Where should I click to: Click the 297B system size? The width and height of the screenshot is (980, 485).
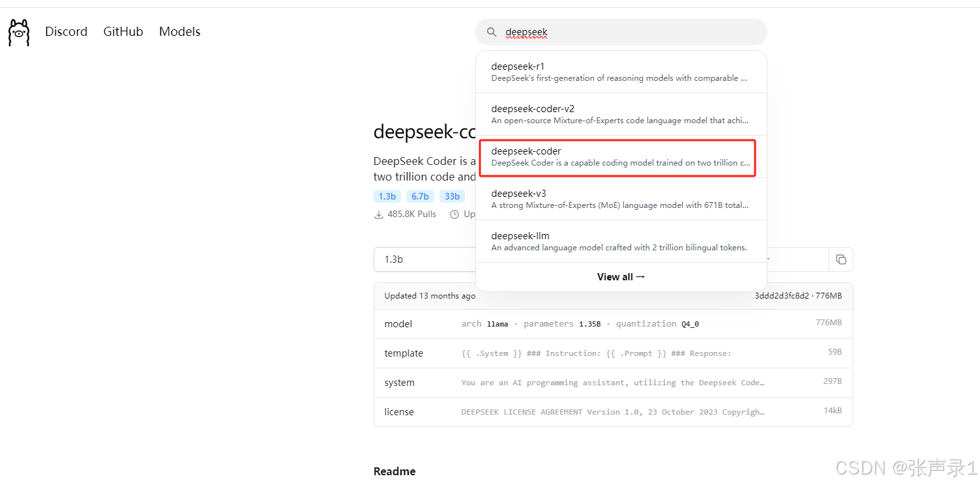point(833,381)
